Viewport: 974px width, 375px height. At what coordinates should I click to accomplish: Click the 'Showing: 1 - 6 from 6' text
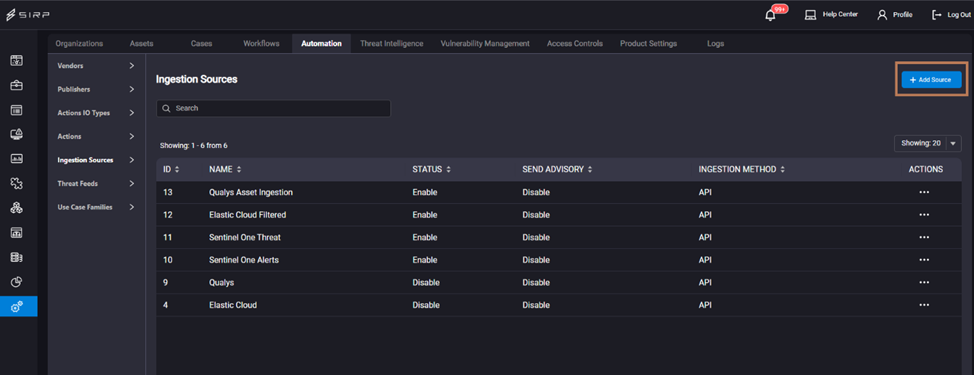193,145
